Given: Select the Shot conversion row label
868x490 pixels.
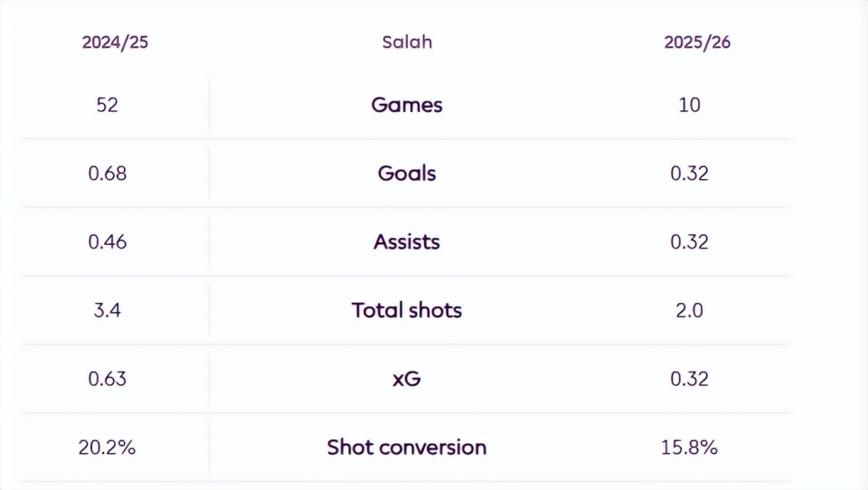Looking at the screenshot, I should (x=407, y=448).
